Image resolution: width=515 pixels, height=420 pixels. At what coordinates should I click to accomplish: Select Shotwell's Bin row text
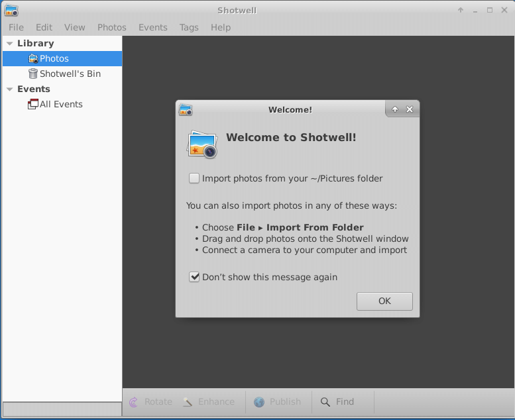coord(70,74)
